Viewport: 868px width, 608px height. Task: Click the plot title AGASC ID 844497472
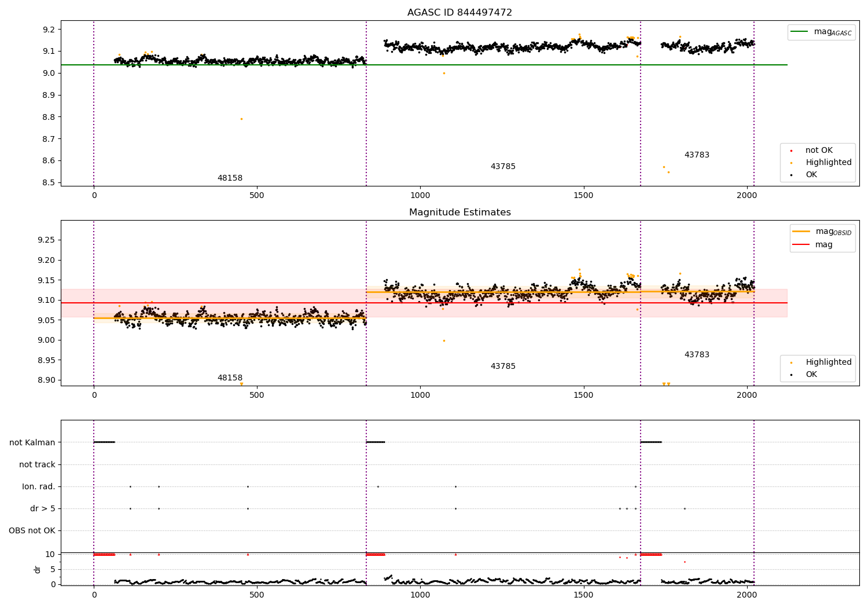[x=459, y=13]
